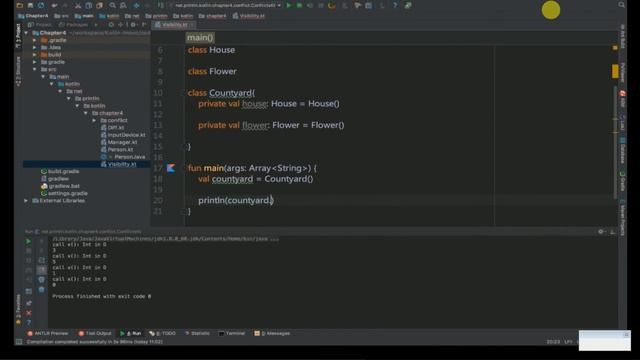Expand the .gradle folder

point(35,40)
